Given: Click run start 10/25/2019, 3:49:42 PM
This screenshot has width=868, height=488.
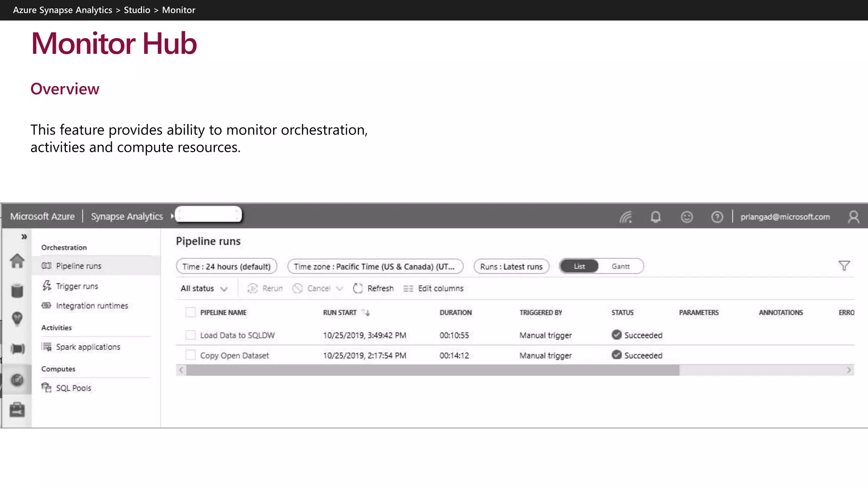Looking at the screenshot, I should point(364,335).
